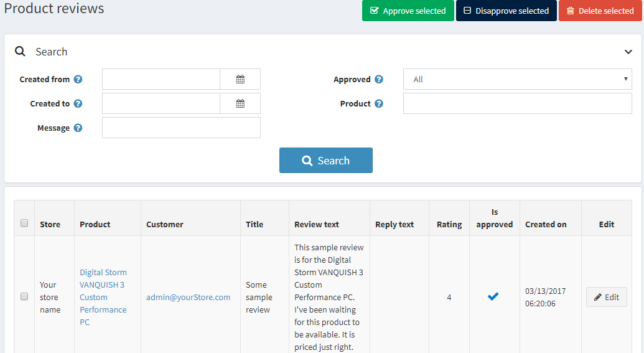Toggle the select-all checkbox in table header
The height and width of the screenshot is (353, 644).
click(x=24, y=223)
